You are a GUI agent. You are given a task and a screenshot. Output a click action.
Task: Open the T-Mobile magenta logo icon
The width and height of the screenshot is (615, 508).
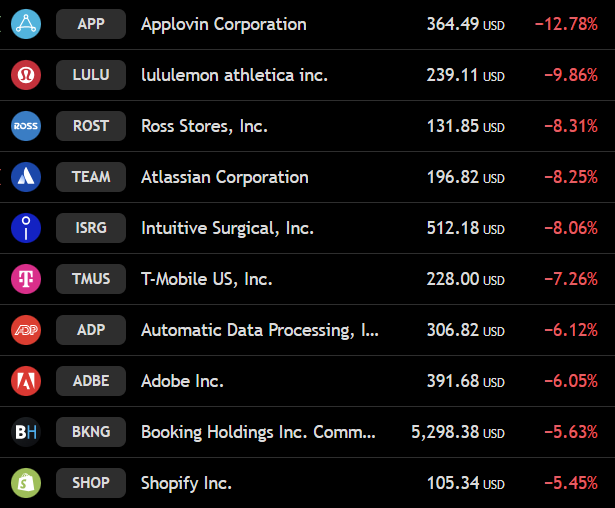26,279
